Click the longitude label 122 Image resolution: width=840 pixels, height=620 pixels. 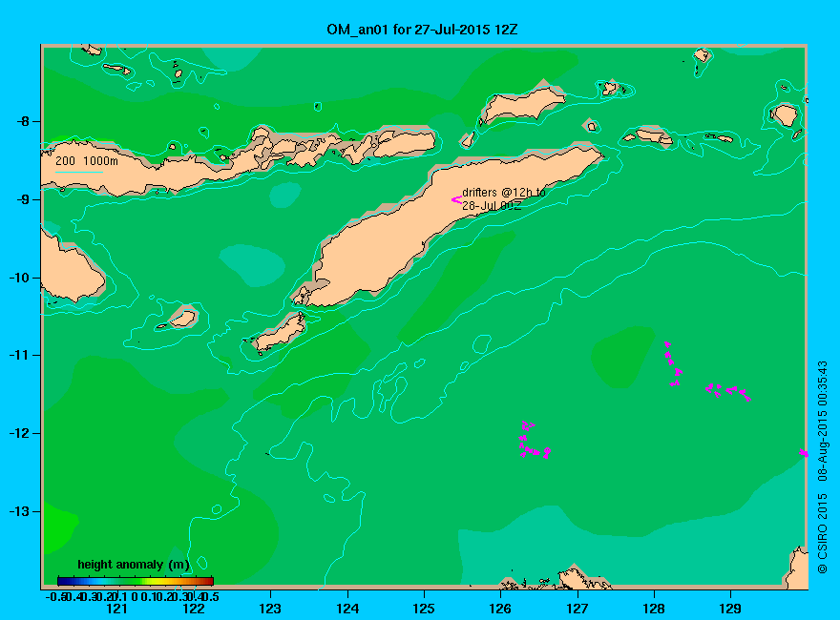(194, 609)
